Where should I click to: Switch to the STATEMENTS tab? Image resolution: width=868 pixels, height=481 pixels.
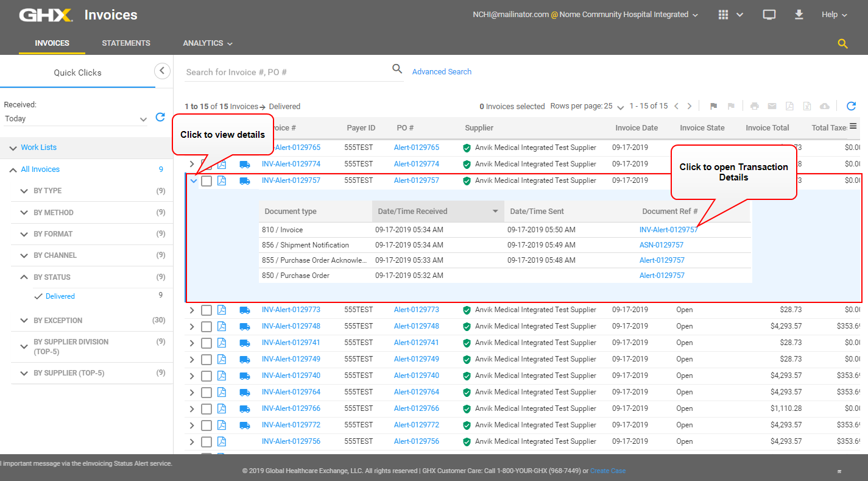click(126, 43)
